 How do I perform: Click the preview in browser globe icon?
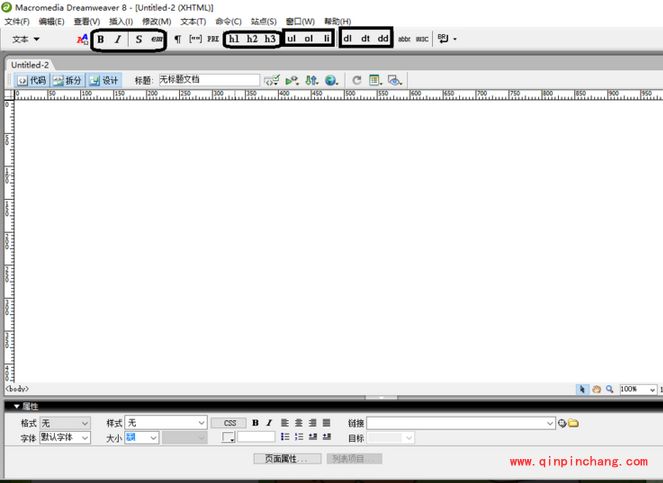[x=331, y=80]
